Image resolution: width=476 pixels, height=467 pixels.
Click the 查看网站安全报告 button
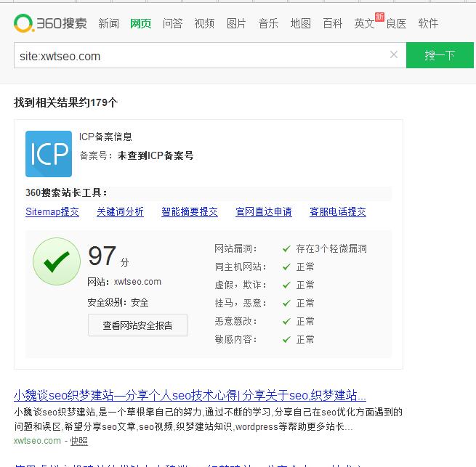click(x=137, y=325)
